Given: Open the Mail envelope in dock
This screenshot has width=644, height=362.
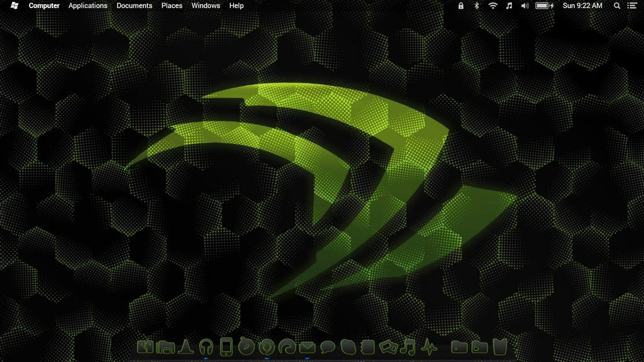Looking at the screenshot, I should (x=307, y=348).
